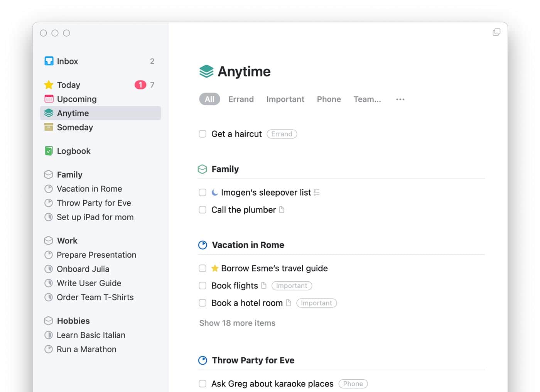The image size is (540, 392).
Task: Click the note icon beside Book flights
Action: 264,286
